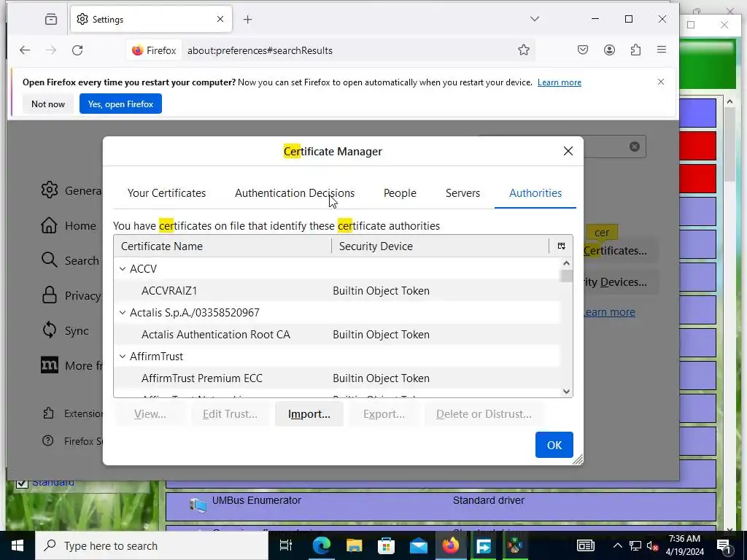Dismiss the restart notification bar
747x560 pixels.
point(661,82)
